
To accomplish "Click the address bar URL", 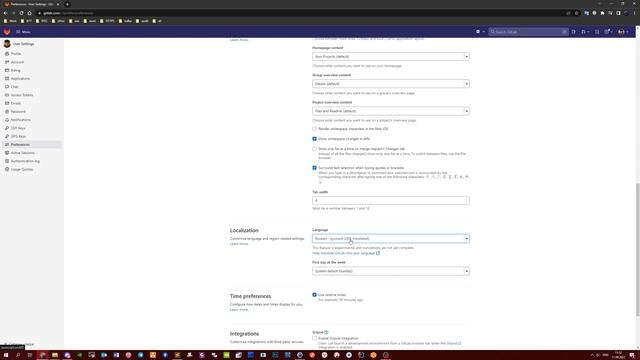I will (68, 13).
